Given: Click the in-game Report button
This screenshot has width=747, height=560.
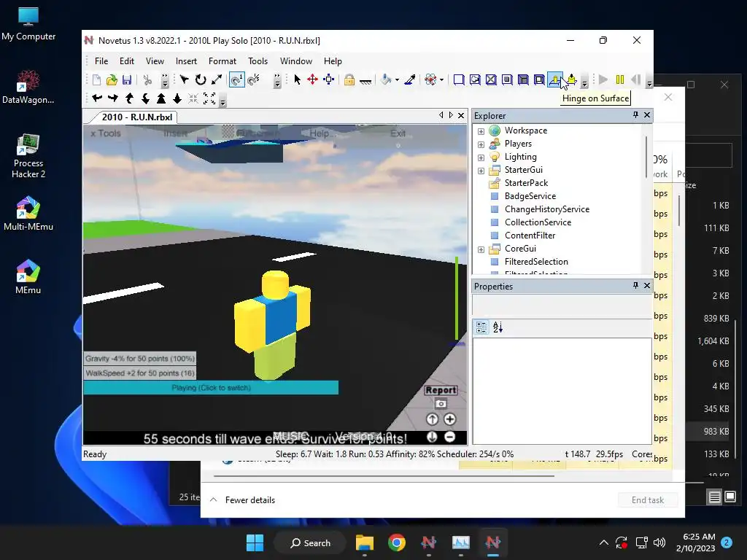Looking at the screenshot, I should tap(441, 390).
